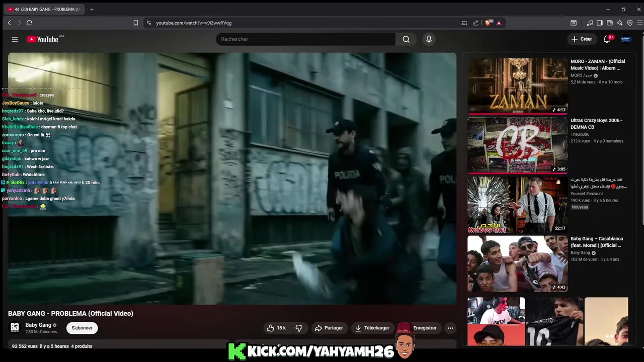Click the Créer button
The image size is (644, 362).
tap(582, 39)
